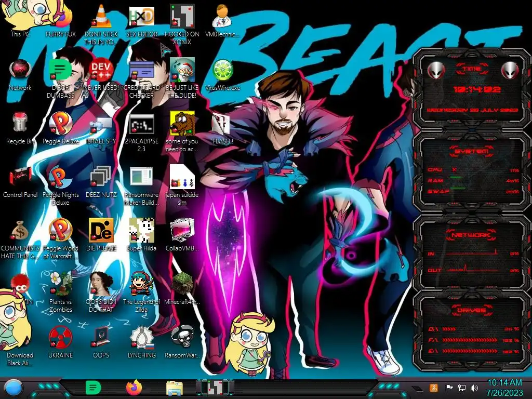Click the SWAP usage row in gadget
The width and height of the screenshot is (532, 399).
click(473, 191)
